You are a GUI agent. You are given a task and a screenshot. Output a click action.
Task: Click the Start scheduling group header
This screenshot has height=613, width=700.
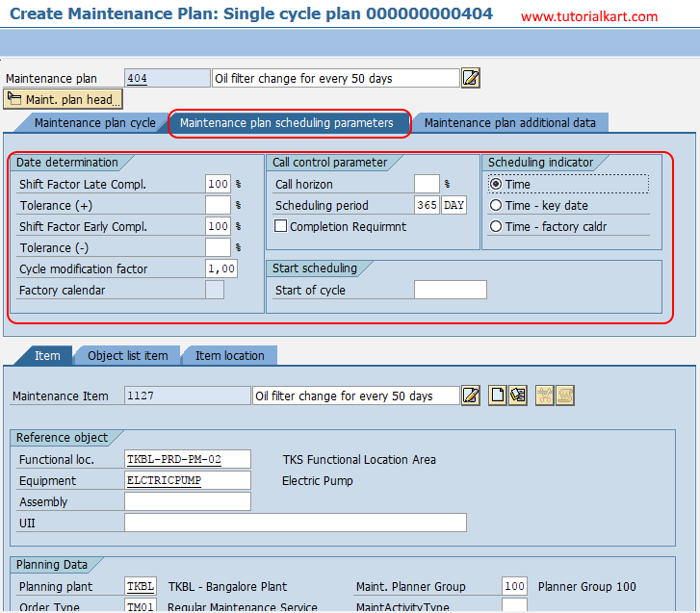pyautogui.click(x=314, y=268)
